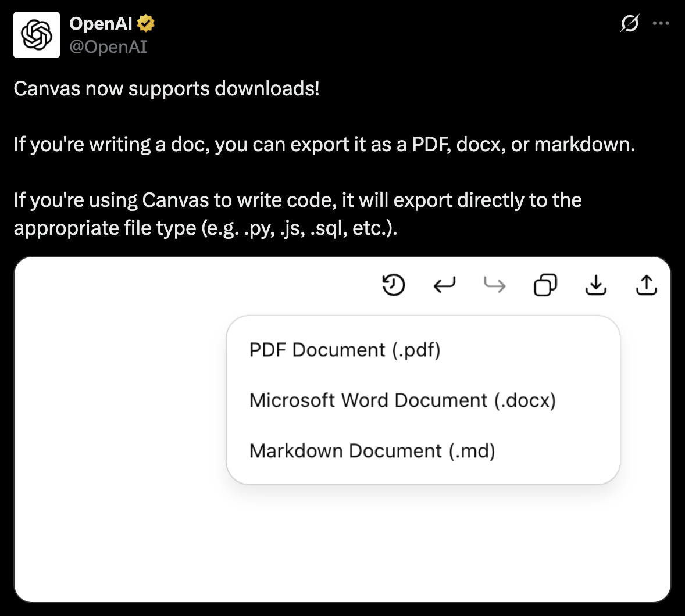Open the download menu via download icon
Viewport: 685px width, 616px height.
click(x=595, y=285)
